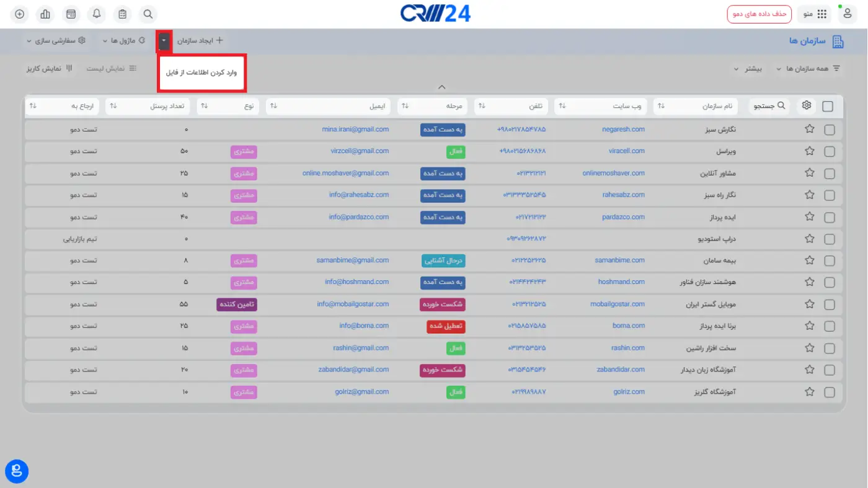868x488 pixels.
Task: Open the negaresh.com website link
Action: [623, 130]
